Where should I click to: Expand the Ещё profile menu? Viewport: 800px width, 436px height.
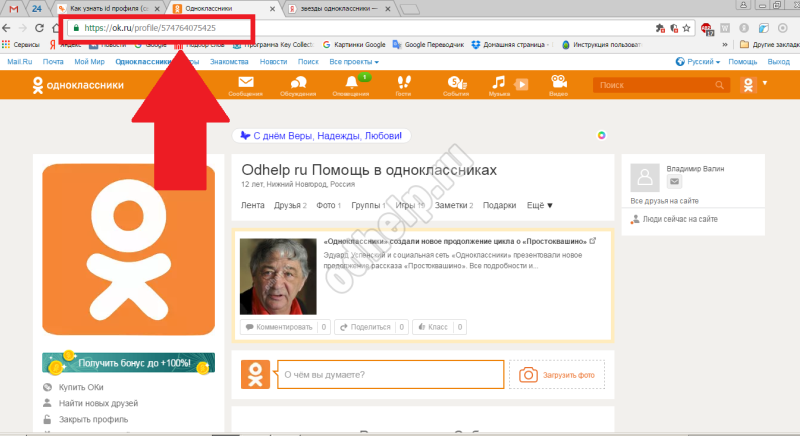click(539, 206)
